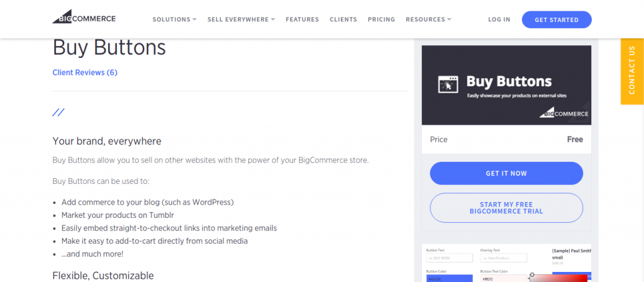Click the browser cursor icon in banner
Image resolution: width=644 pixels, height=282 pixels.
pos(448,85)
